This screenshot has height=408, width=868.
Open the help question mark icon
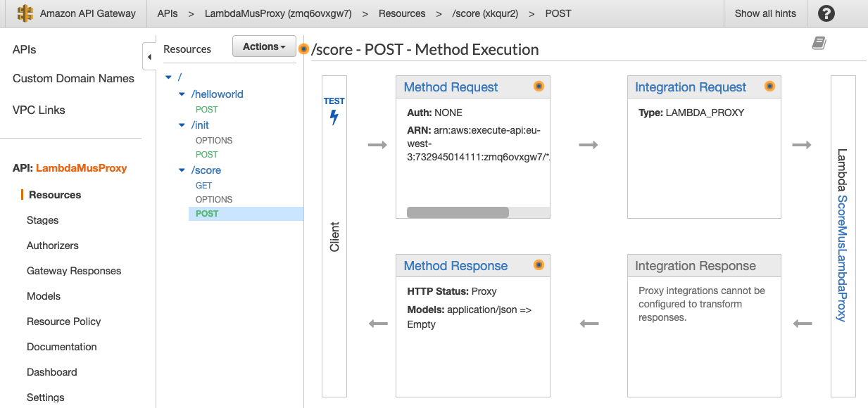point(826,13)
